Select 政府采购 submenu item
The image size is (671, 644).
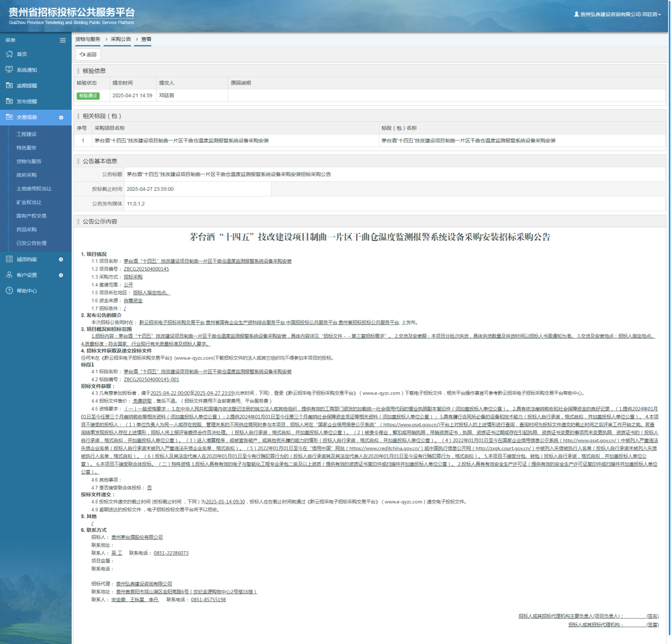pos(26,175)
